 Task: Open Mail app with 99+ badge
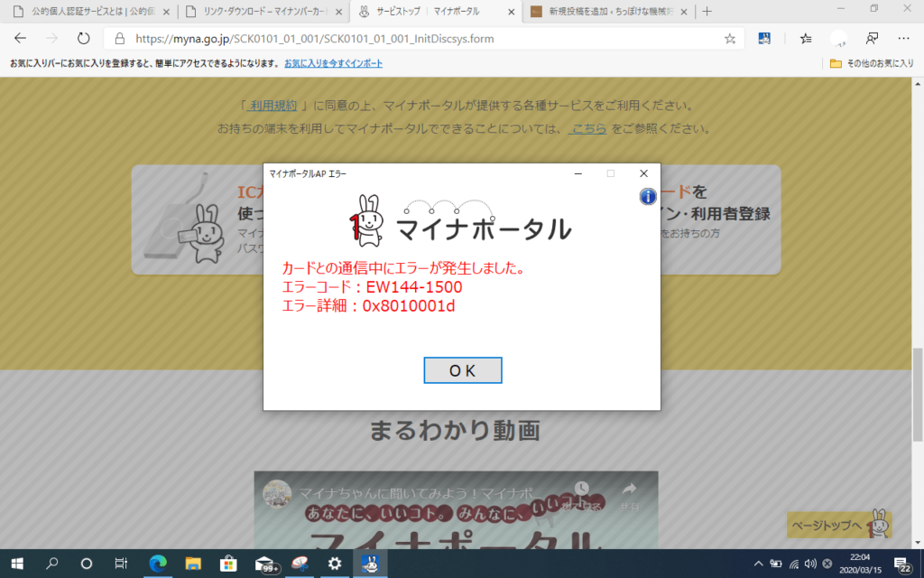coord(266,564)
